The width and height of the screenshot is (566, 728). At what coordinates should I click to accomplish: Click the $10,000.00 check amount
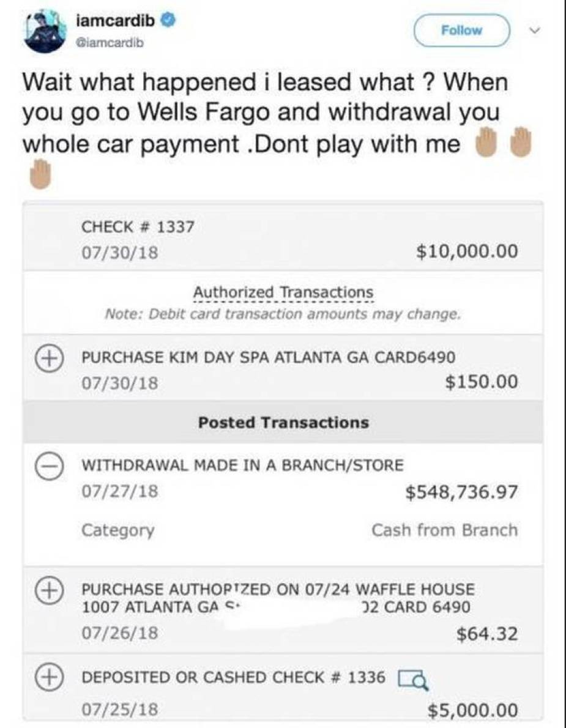(x=466, y=251)
